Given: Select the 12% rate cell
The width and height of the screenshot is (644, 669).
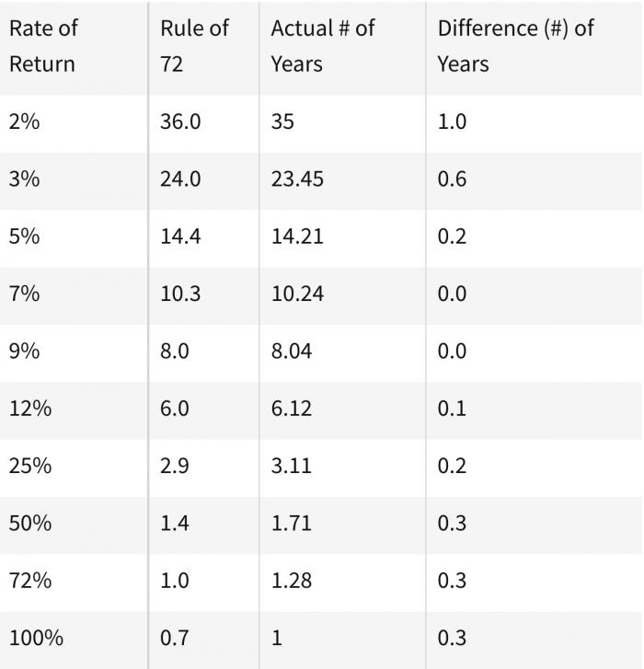Looking at the screenshot, I should coord(30,409).
